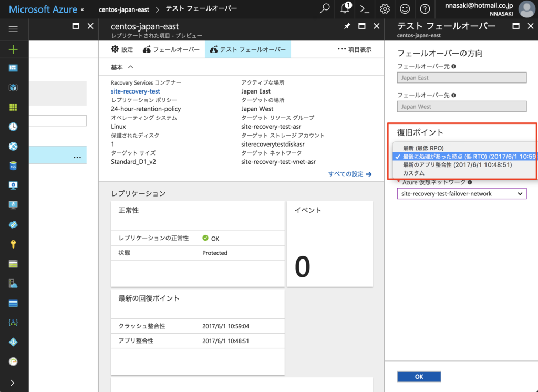Open the yellow key icon in sidebar

13,244
